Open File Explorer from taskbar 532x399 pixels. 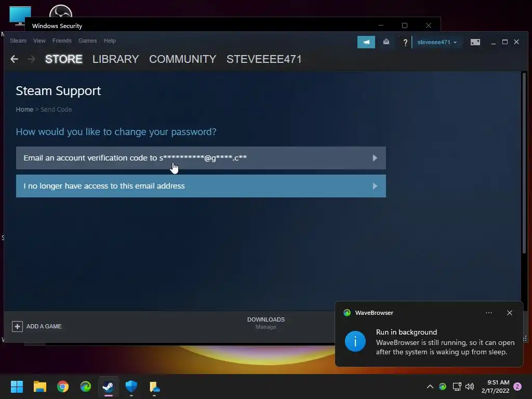39,387
